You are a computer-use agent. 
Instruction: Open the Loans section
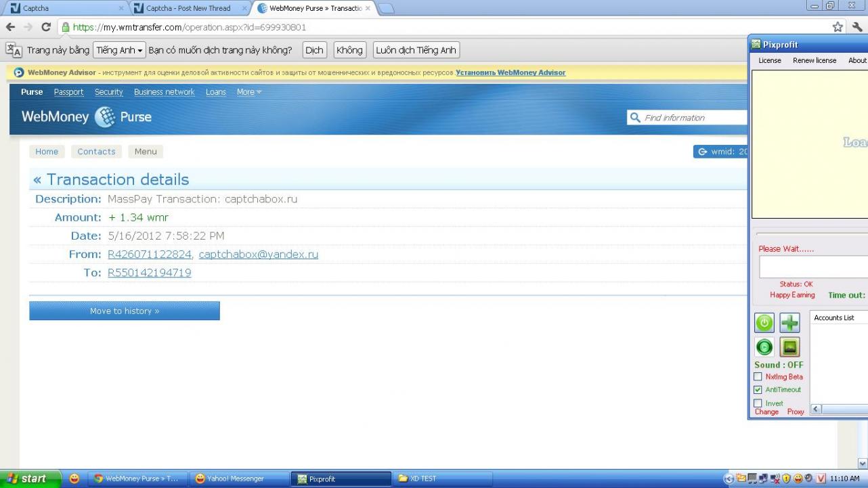(216, 92)
